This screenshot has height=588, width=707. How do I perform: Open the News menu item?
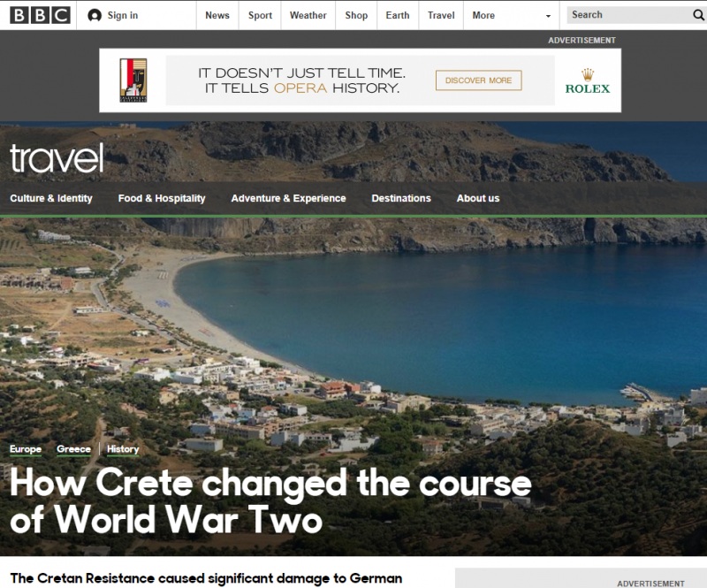[x=217, y=15]
